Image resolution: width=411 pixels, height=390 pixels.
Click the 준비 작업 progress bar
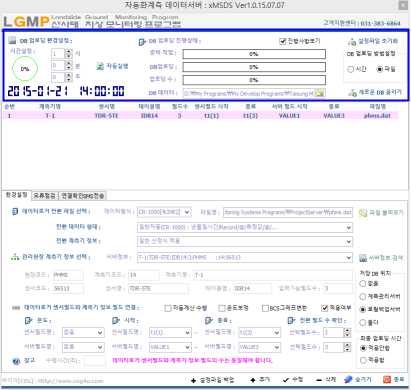click(254, 54)
